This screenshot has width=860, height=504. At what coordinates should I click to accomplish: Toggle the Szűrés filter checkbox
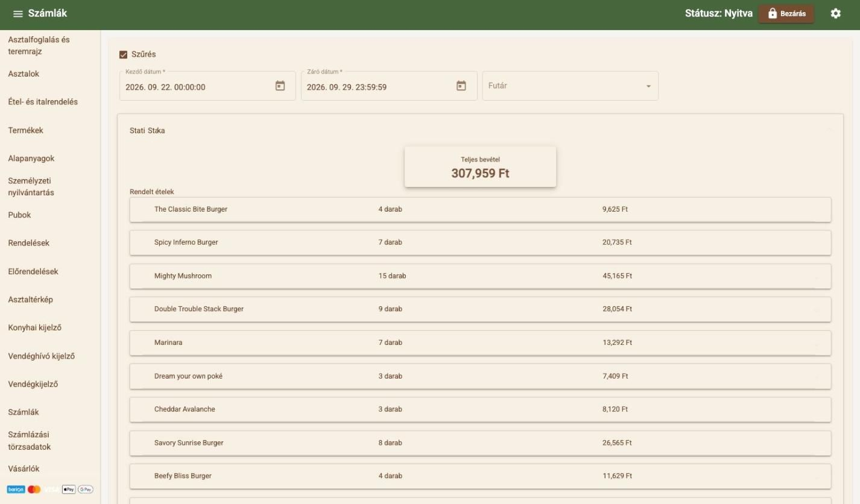[x=124, y=54]
